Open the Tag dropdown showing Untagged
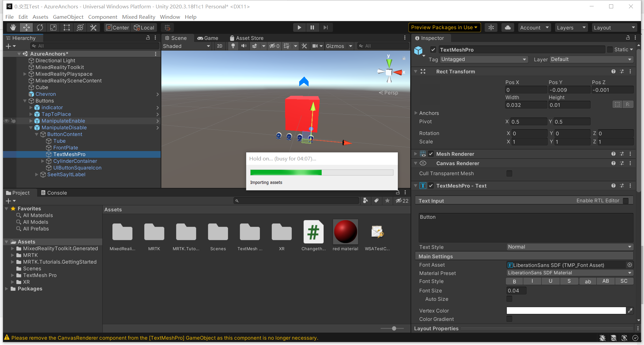 click(484, 59)
